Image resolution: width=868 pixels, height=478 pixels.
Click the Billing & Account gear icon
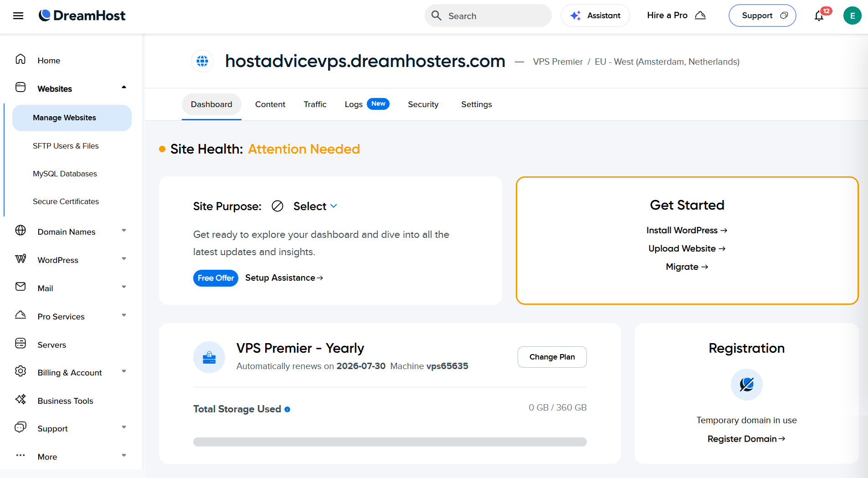21,371
